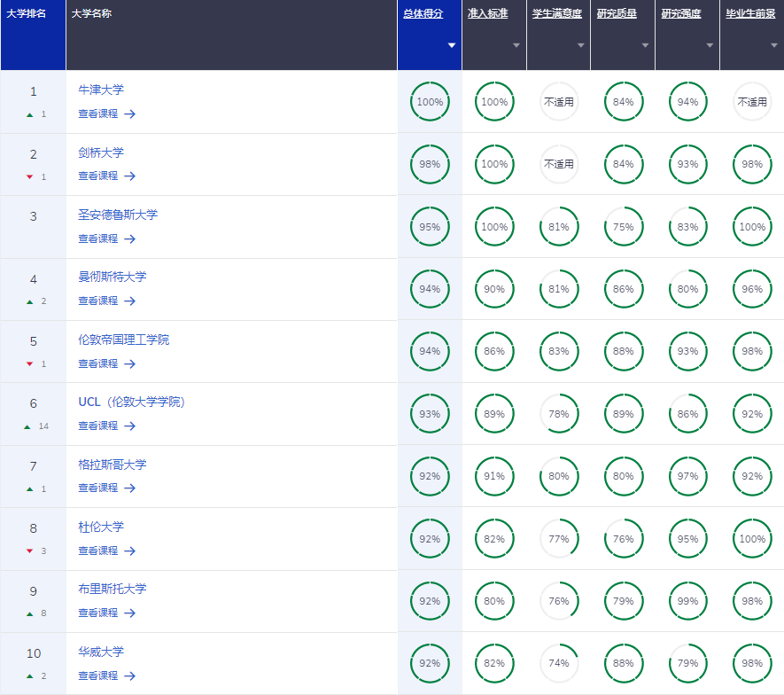The width and height of the screenshot is (784, 695).
Task: Click 牛津大学 不适用 学生满意度 circle
Action: (x=559, y=102)
